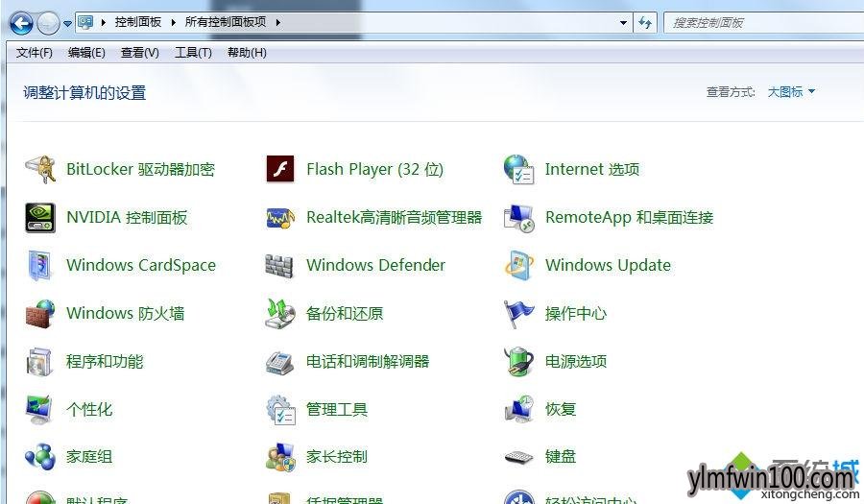Expand the address bar history dropdown arrow

[623, 23]
